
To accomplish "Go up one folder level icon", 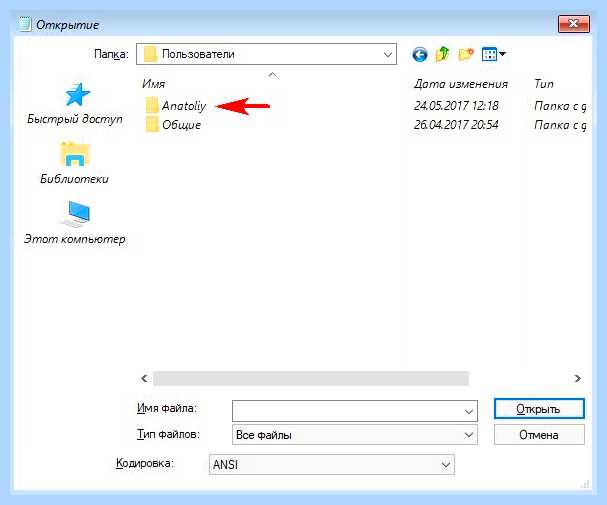I will tap(442, 55).
